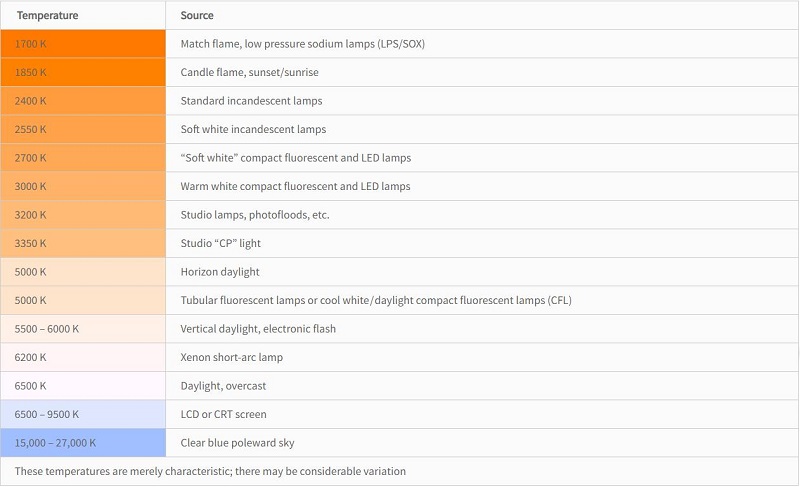The width and height of the screenshot is (800, 487).
Task: Click the Soft white incandescent lamps text
Action: pyautogui.click(x=253, y=130)
